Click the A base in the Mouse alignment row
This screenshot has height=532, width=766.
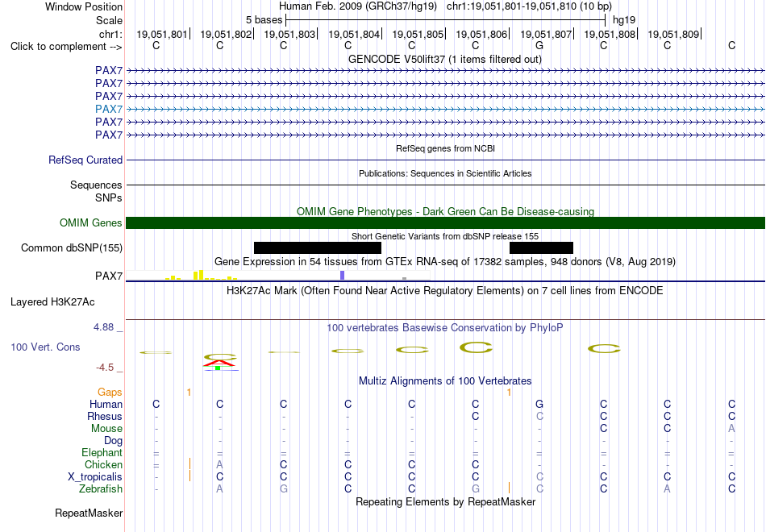[x=731, y=429]
